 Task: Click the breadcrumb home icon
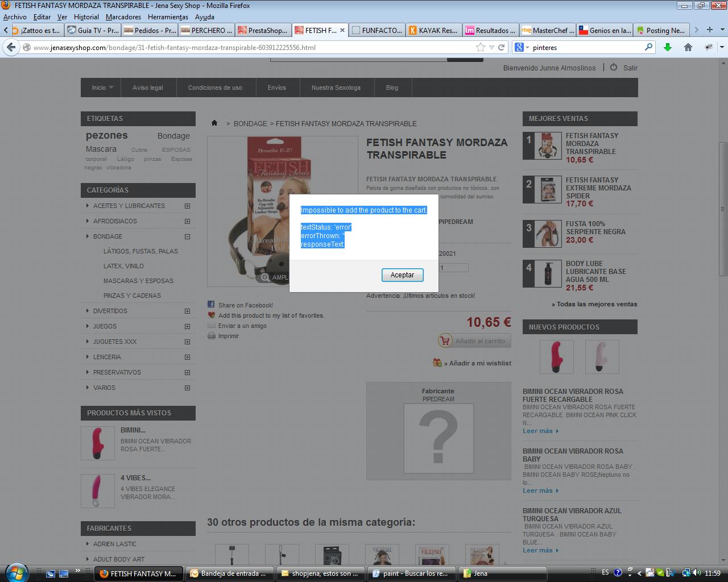click(x=214, y=123)
